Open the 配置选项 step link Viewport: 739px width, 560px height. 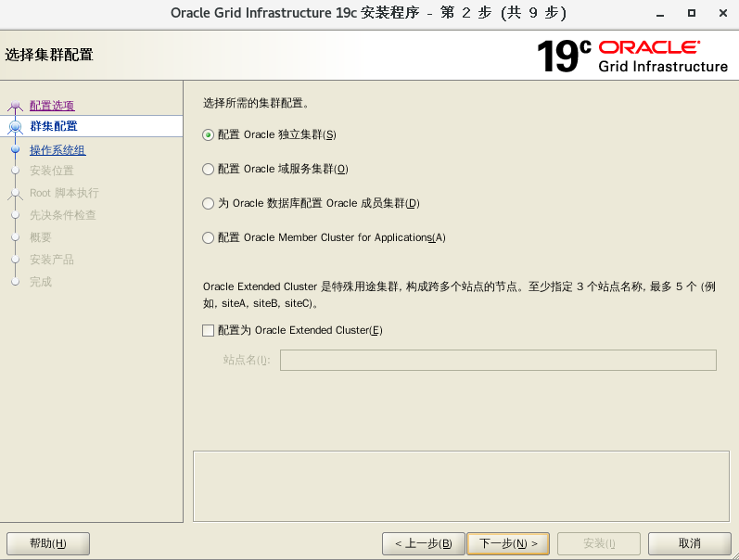(52, 105)
